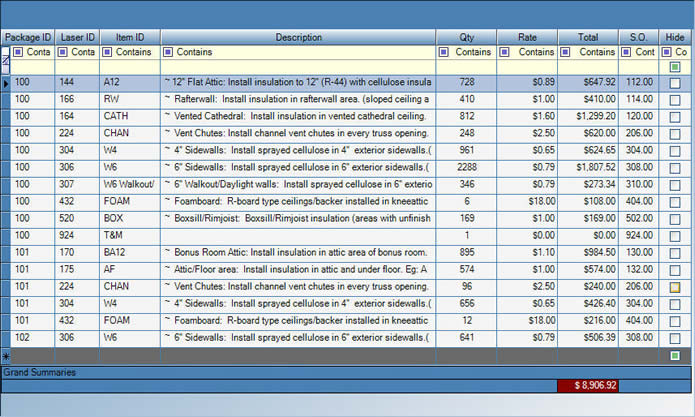Toggle highlighted Hide box in package 101 CHAN row
This screenshot has height=417, width=695.
click(675, 288)
